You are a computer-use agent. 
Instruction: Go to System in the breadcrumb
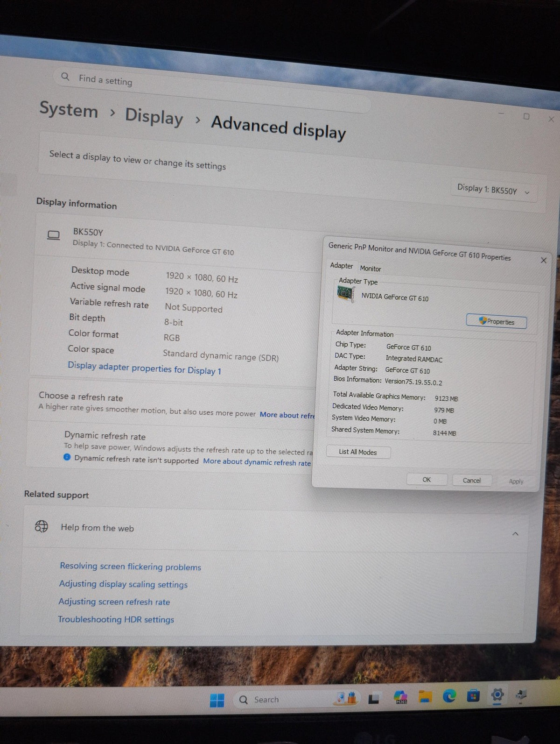[69, 110]
